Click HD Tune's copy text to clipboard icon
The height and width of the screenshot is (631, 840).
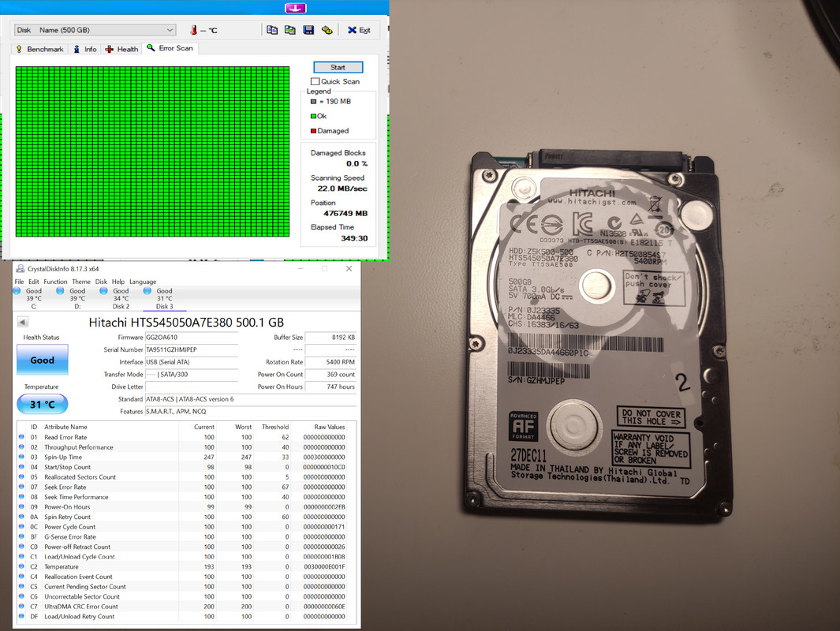pos(272,30)
